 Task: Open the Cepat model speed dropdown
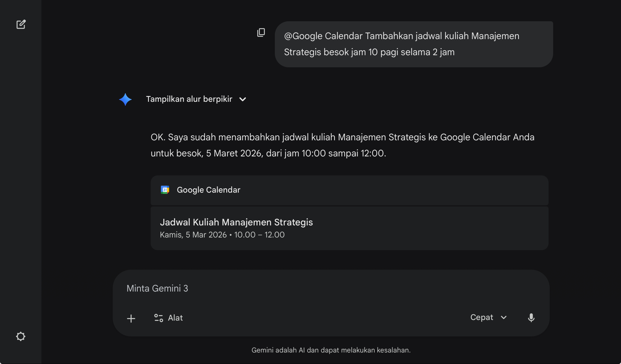point(488,317)
